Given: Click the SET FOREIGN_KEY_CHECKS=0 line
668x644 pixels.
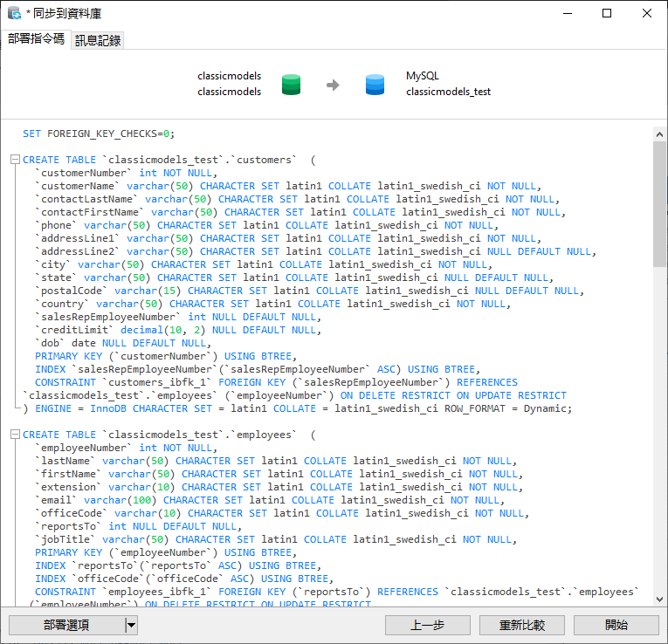Looking at the screenshot, I should pyautogui.click(x=99, y=134).
